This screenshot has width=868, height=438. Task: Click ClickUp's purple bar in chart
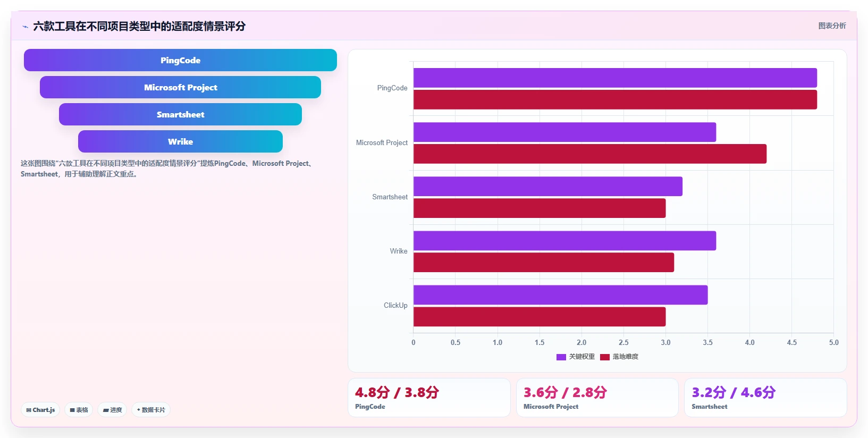pos(560,294)
